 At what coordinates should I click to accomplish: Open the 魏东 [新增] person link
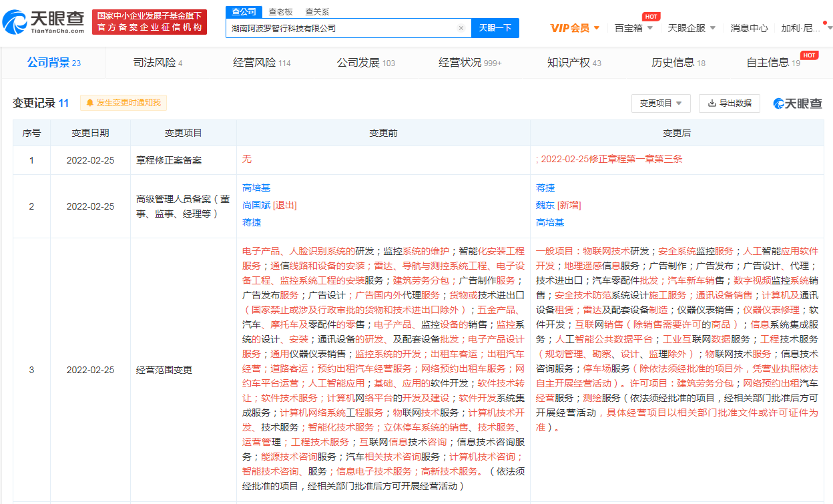[x=558, y=205]
